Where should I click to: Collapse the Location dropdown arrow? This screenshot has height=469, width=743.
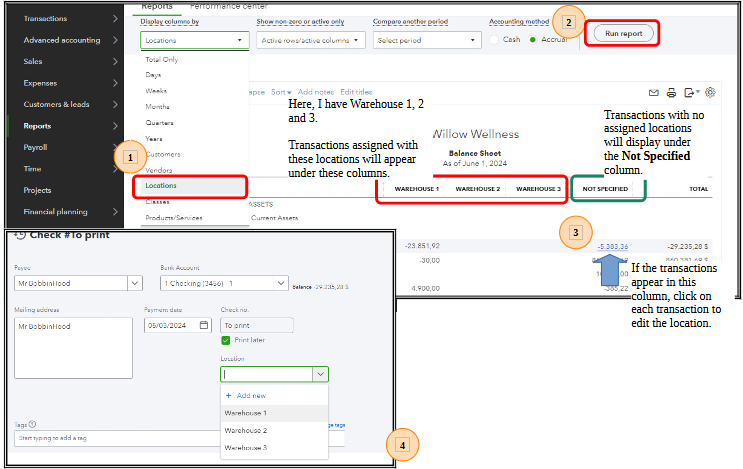320,374
